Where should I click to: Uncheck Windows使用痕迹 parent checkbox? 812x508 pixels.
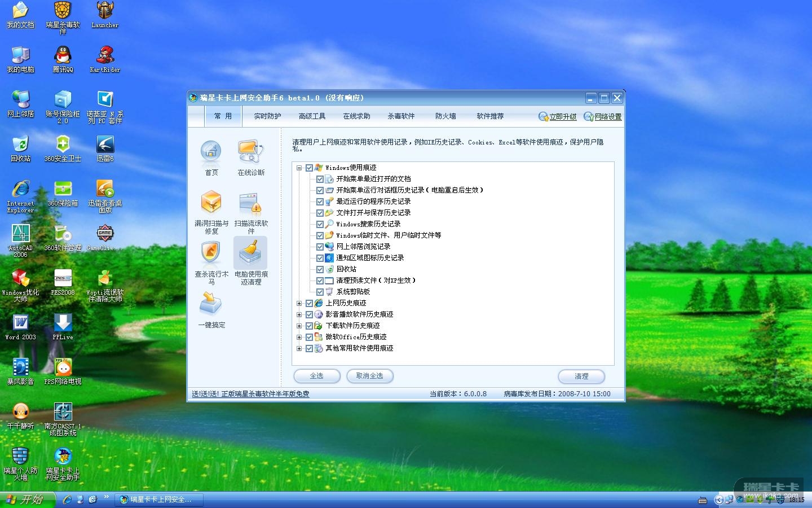point(309,168)
